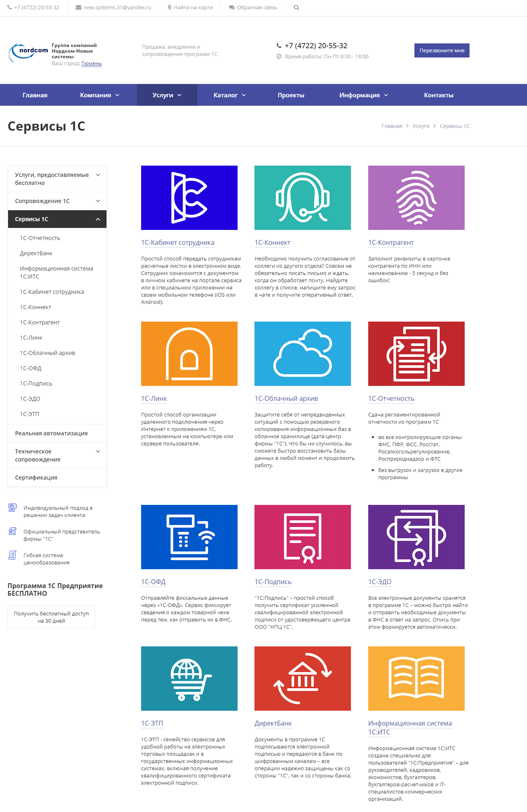Click the phone icon in the top bar

tap(10, 7)
